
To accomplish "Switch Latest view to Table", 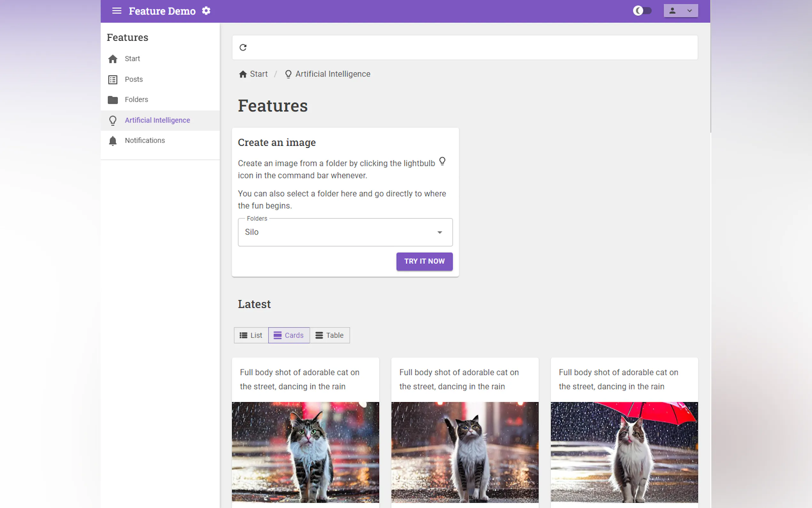I will click(x=329, y=335).
